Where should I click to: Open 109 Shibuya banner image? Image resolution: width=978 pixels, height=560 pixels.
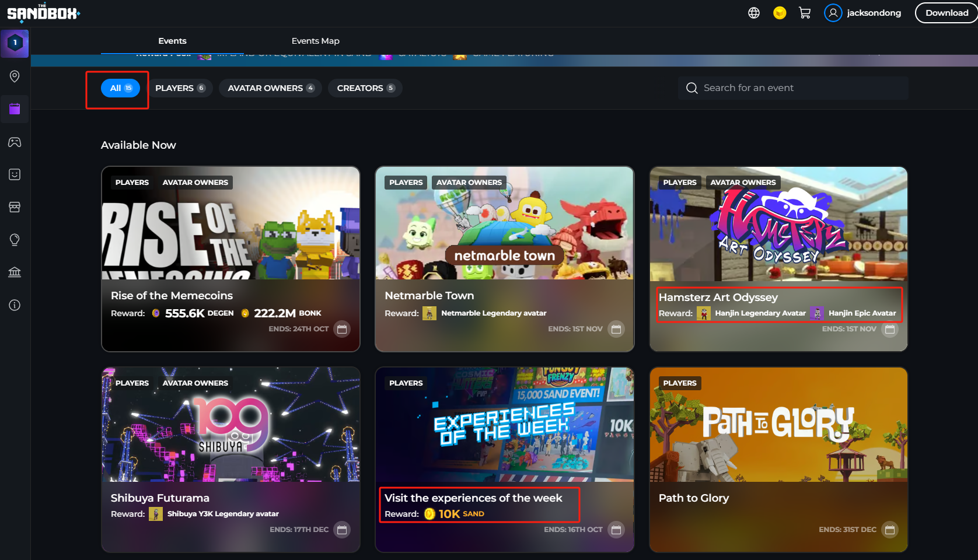point(230,425)
